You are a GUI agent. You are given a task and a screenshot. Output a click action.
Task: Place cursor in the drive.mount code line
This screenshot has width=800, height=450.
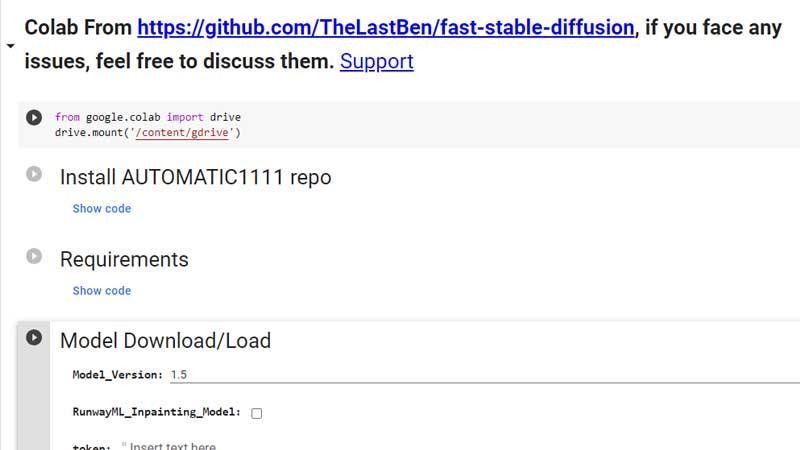pos(147,133)
